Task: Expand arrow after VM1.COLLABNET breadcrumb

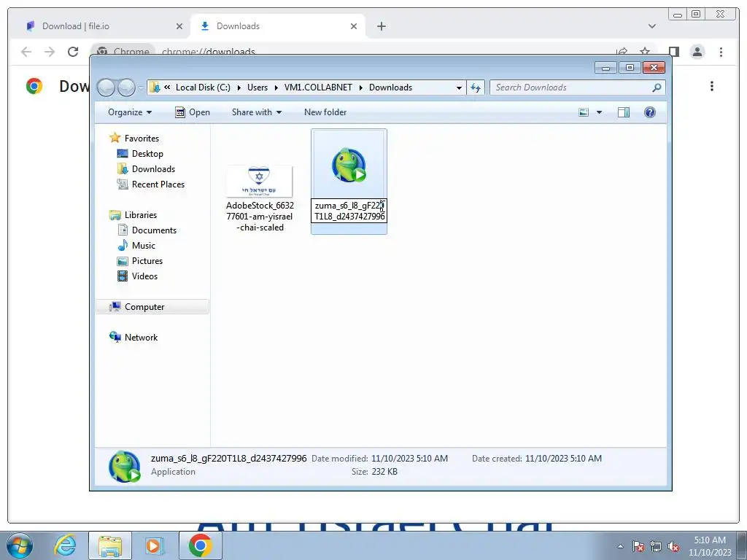Action: pos(360,87)
